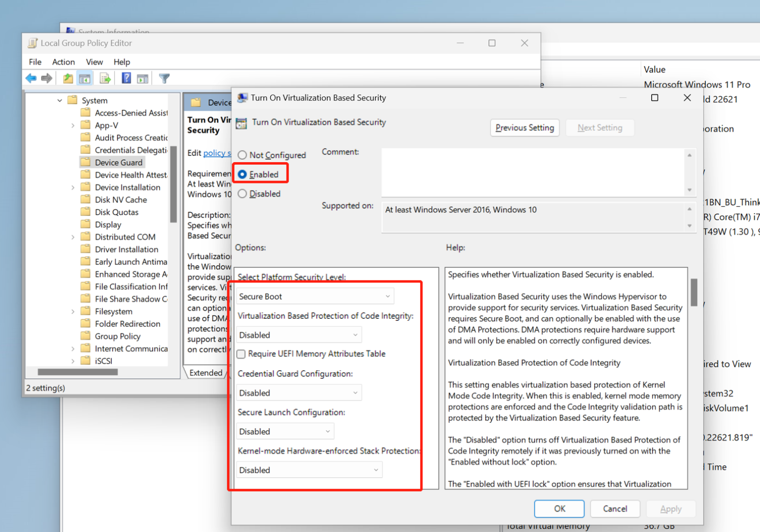Click OK to confirm the policy
The height and width of the screenshot is (532, 760).
pos(559,509)
